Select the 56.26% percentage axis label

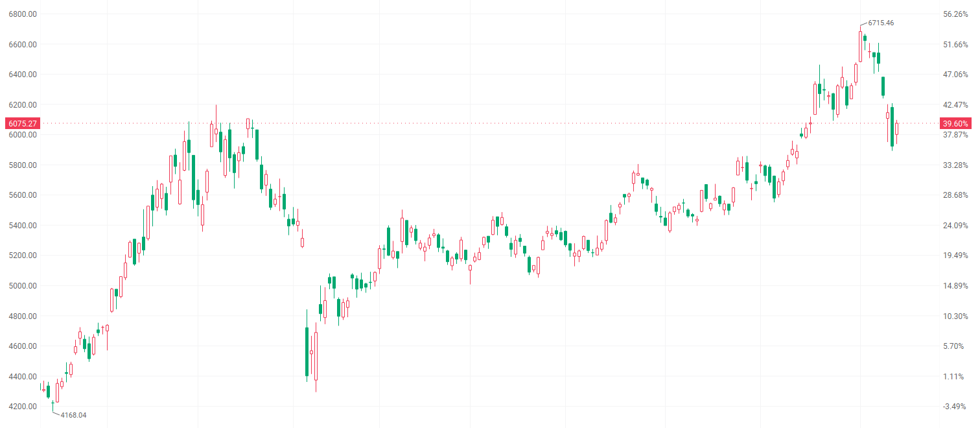(956, 14)
